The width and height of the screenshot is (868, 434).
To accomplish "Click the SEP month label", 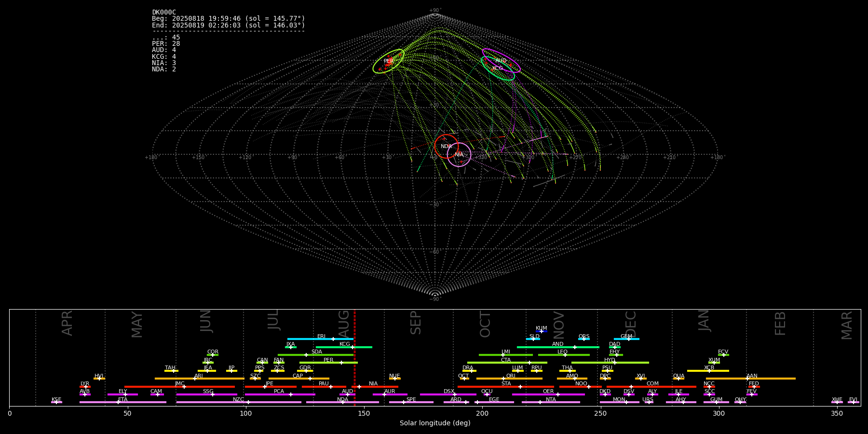I will pos(416,323).
